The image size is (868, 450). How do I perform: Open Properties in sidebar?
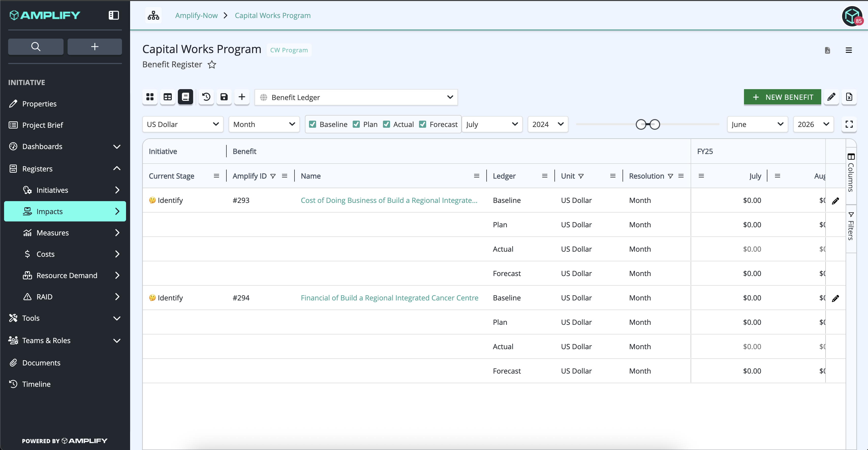[65, 104]
